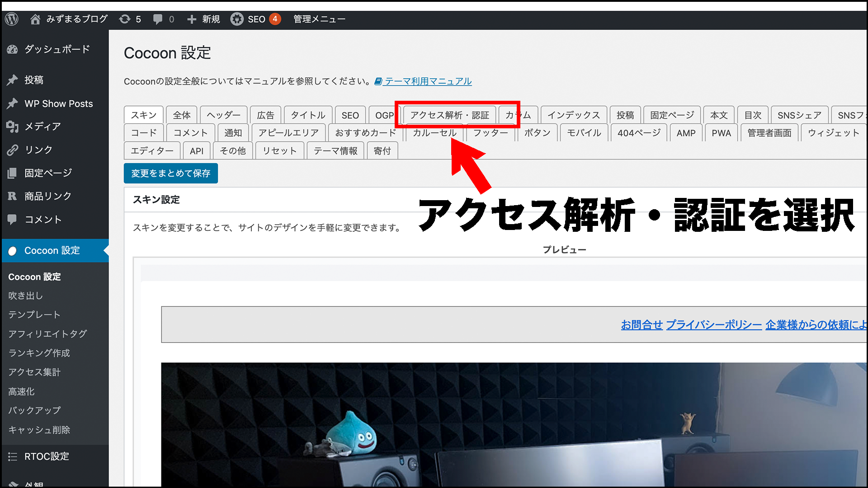This screenshot has height=488, width=868.
Task: Open アフィリエイトタグ submenu item
Action: pos(47,334)
